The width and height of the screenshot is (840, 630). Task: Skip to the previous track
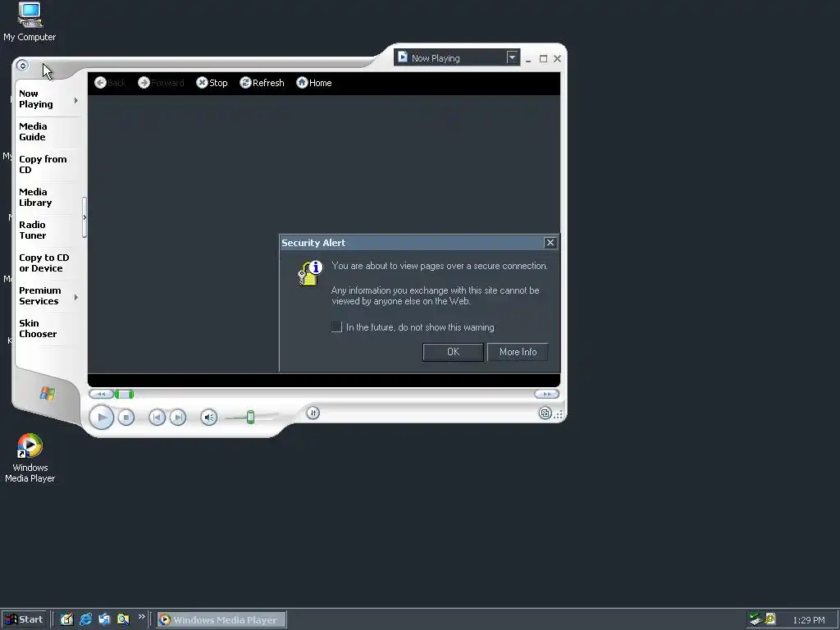pos(157,418)
